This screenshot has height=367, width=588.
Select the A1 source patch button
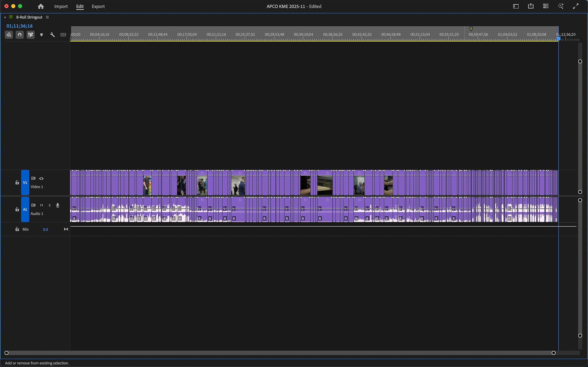(x=25, y=209)
